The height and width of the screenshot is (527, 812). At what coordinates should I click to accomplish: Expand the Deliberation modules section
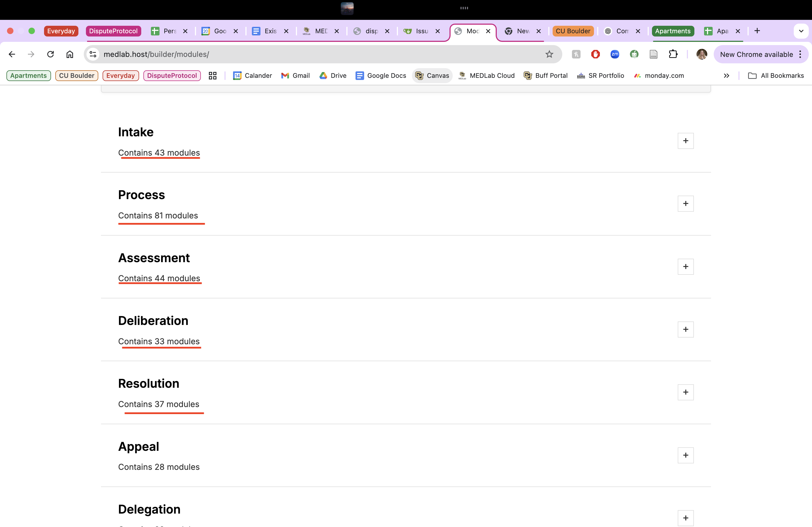point(686,329)
